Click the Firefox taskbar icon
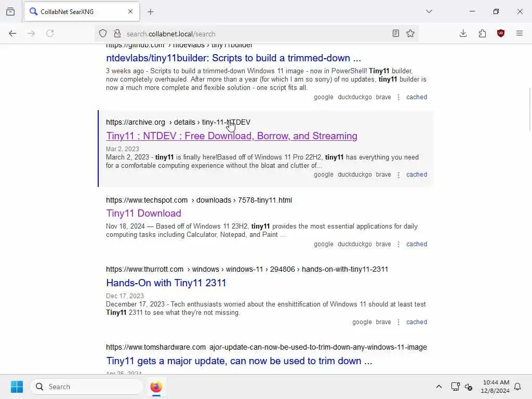Screen dimensions: 532x399 tap(156, 387)
